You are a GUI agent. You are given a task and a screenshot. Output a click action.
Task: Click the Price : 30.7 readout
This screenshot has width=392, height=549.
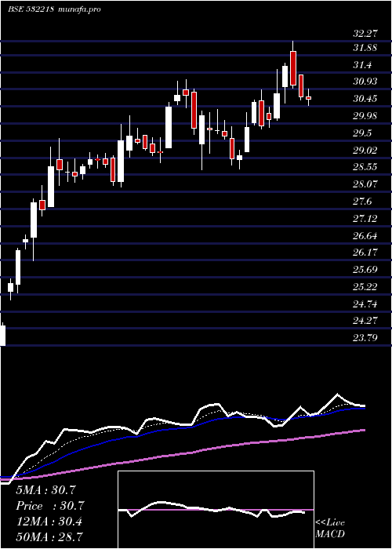(50, 506)
